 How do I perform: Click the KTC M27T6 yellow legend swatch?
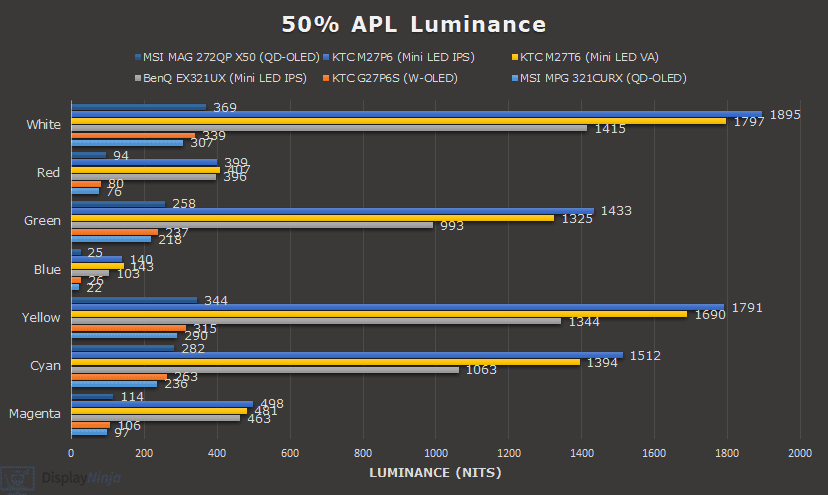click(515, 57)
